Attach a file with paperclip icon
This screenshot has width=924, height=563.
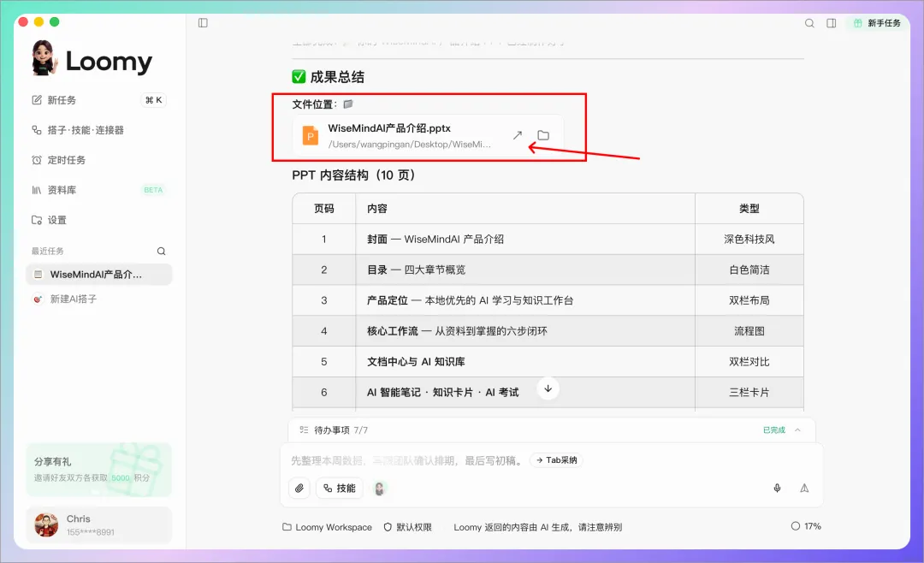click(x=299, y=488)
